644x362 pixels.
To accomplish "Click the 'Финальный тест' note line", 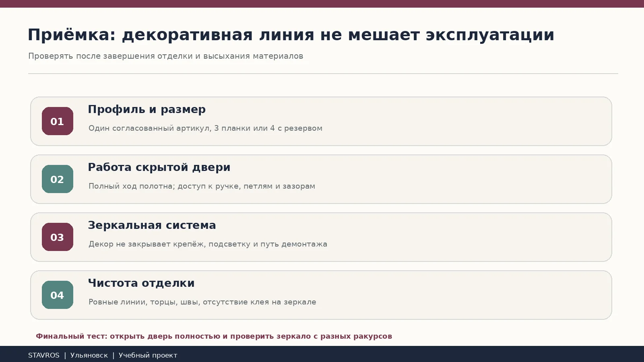I will click(x=214, y=336).
